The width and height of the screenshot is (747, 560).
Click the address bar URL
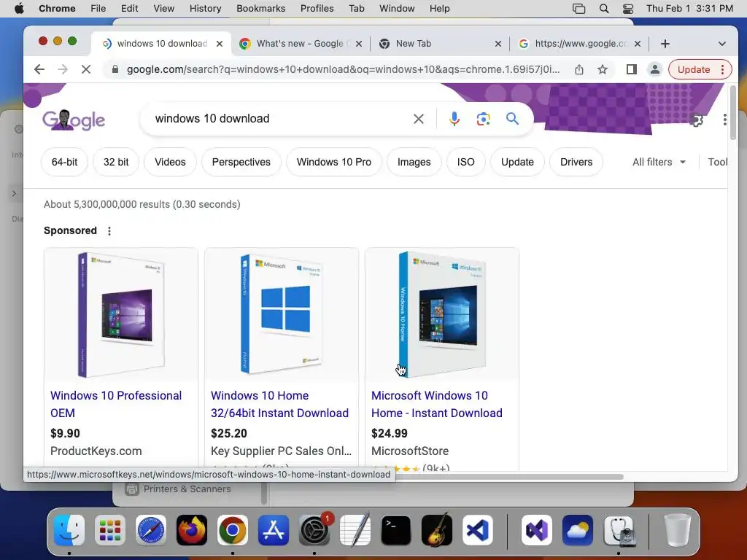[x=343, y=69]
